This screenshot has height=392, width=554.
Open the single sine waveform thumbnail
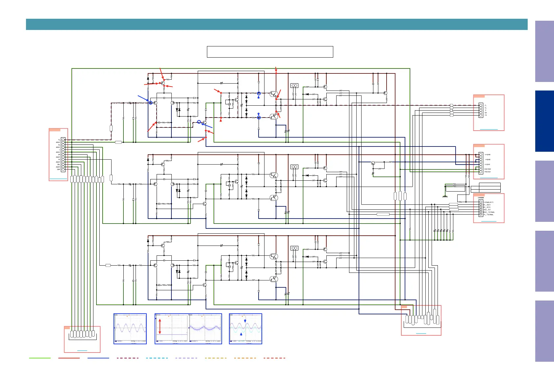click(130, 329)
